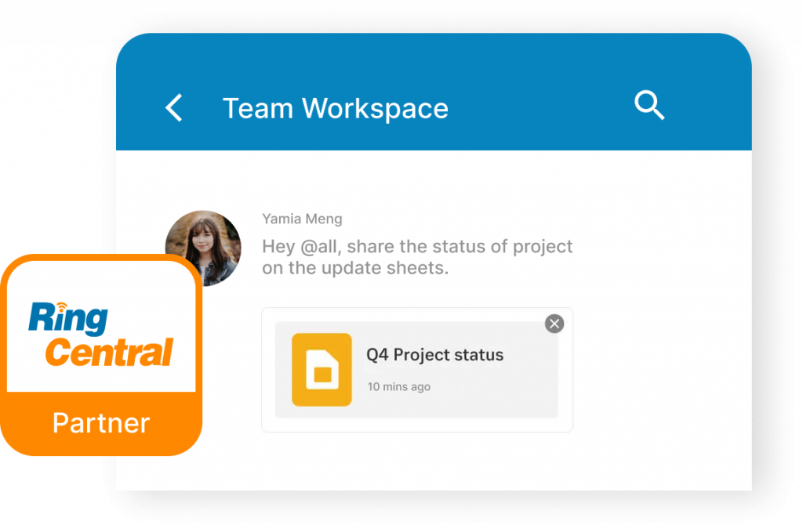This screenshot has width=803, height=532.
Task: Open the yellow slides file icon
Action: click(322, 370)
